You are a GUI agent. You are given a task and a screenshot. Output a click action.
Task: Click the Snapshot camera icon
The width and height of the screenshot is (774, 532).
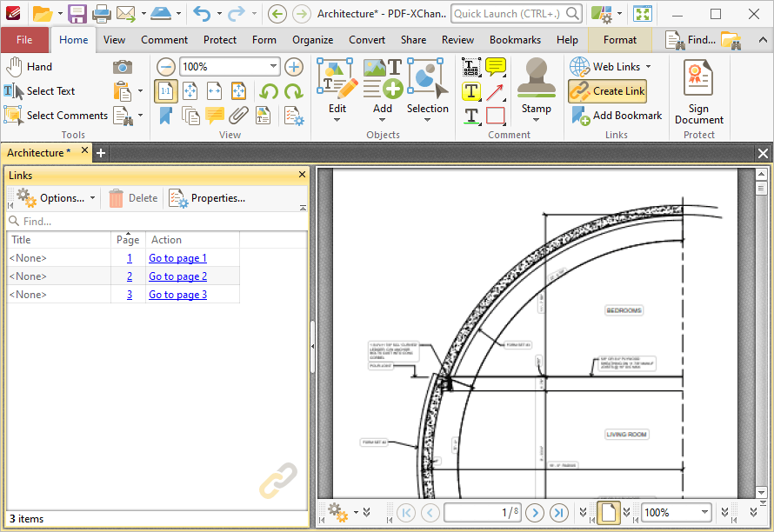click(x=123, y=67)
